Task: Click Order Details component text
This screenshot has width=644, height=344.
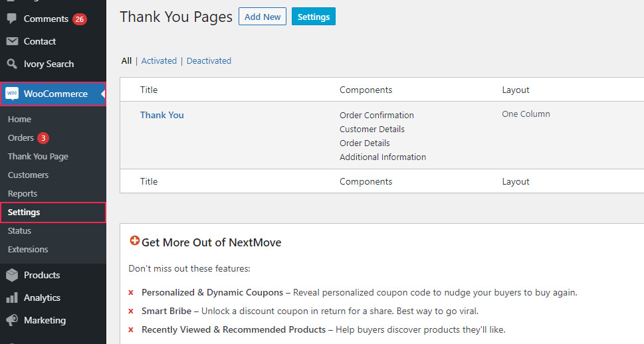Action: (365, 143)
